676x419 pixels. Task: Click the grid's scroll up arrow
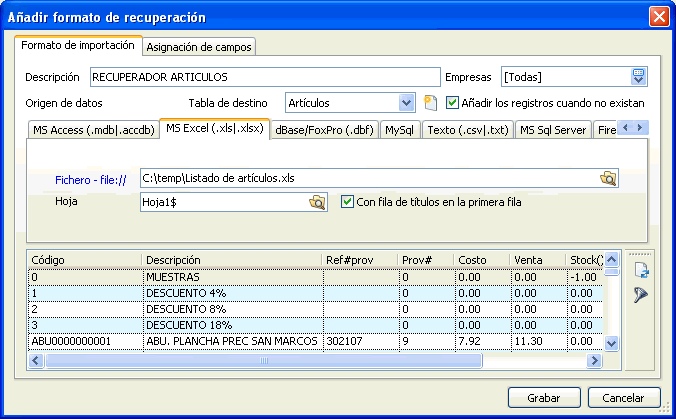[x=611, y=259]
